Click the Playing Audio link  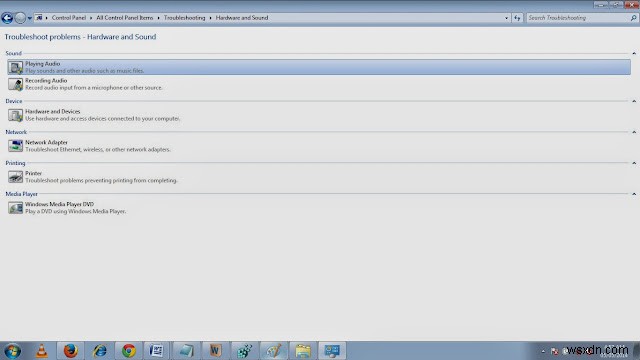click(x=42, y=64)
